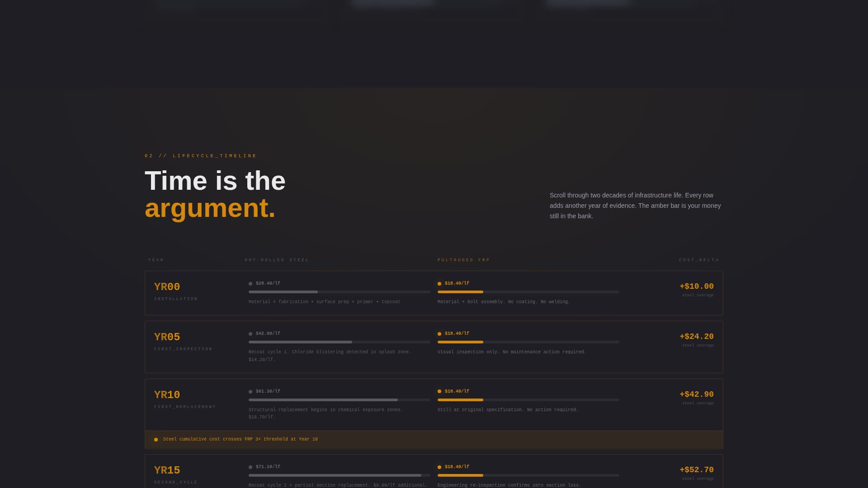Click the heading 'Time is the argument.'
This screenshot has width=868, height=488.
[x=215, y=194]
